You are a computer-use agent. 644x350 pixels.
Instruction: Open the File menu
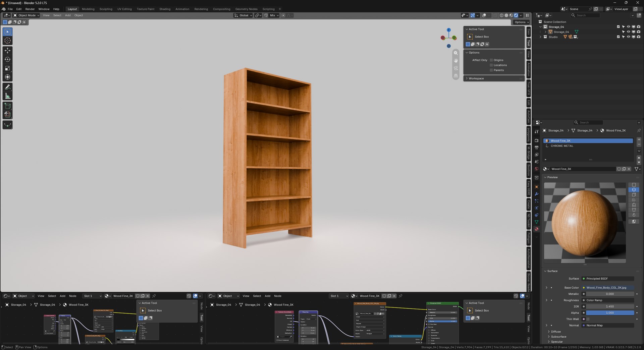10,9
